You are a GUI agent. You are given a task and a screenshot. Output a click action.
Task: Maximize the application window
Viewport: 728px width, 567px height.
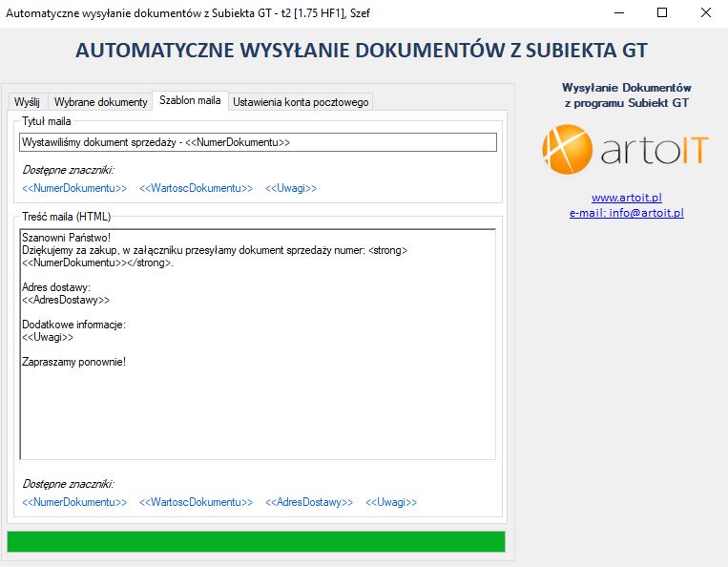[x=661, y=13]
